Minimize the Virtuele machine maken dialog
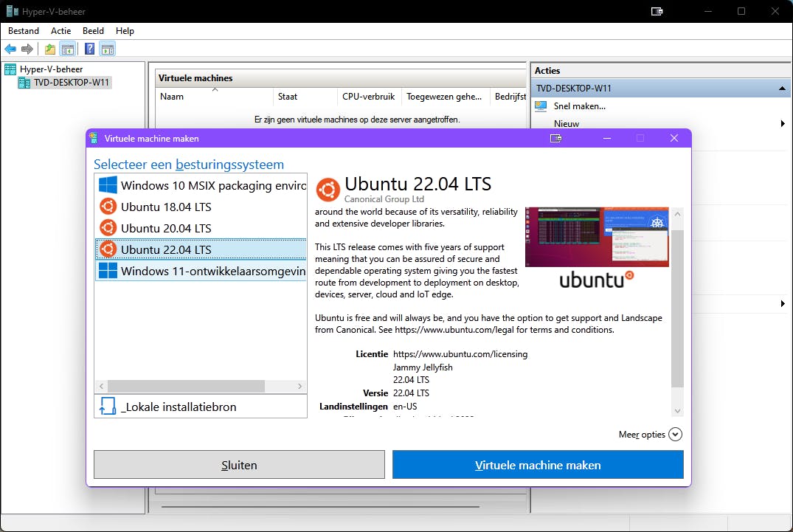 607,138
